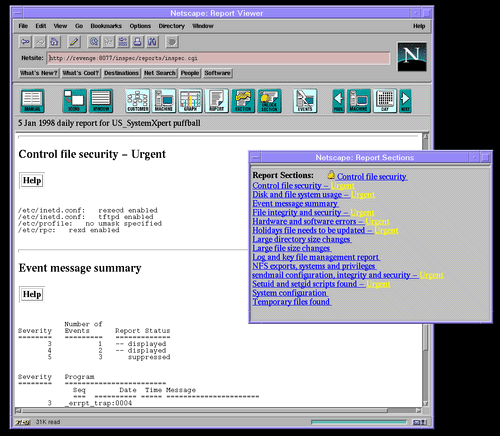Click the Open Location toolbar icon
Viewport: 500px width, 436px height.
coord(123,42)
